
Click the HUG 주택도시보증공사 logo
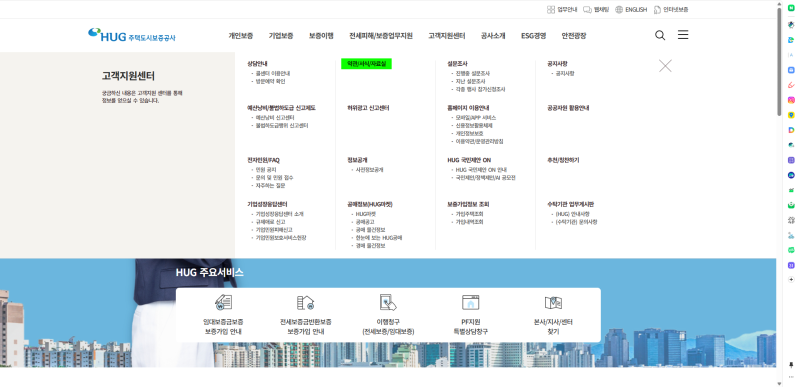coord(132,35)
